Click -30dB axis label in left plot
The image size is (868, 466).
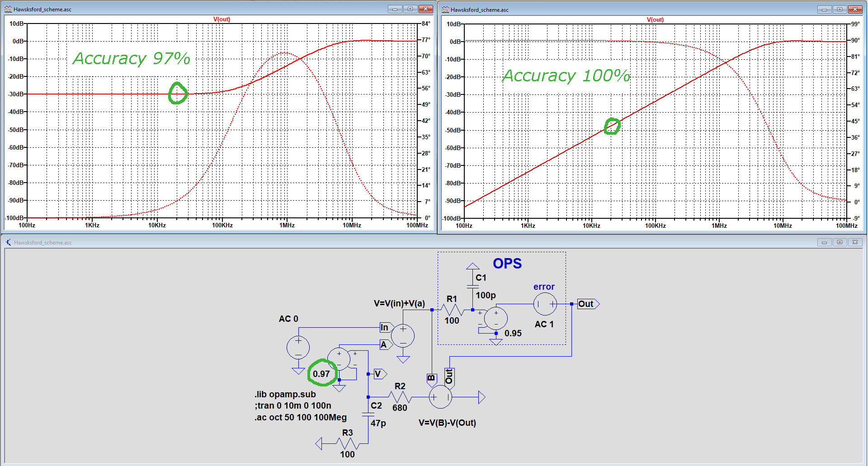coord(16,94)
